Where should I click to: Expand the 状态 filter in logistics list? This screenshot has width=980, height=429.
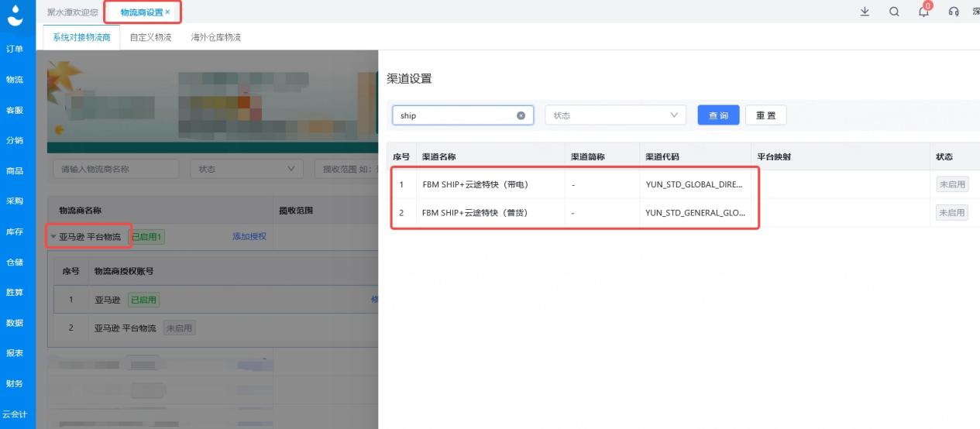click(246, 169)
